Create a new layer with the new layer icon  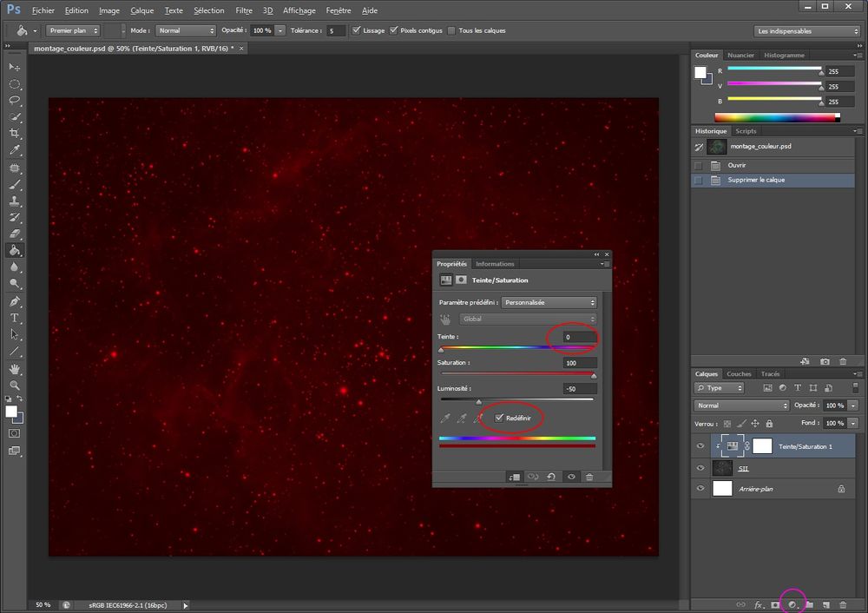point(825,605)
